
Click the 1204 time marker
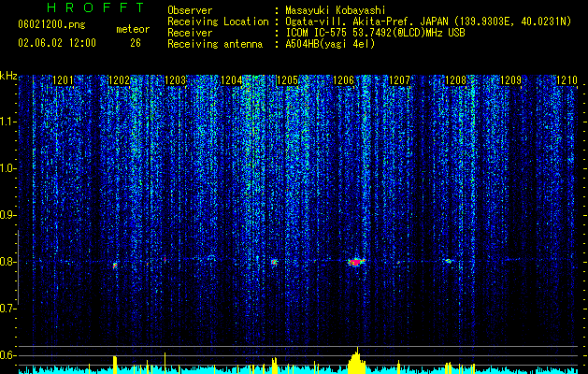click(x=232, y=80)
